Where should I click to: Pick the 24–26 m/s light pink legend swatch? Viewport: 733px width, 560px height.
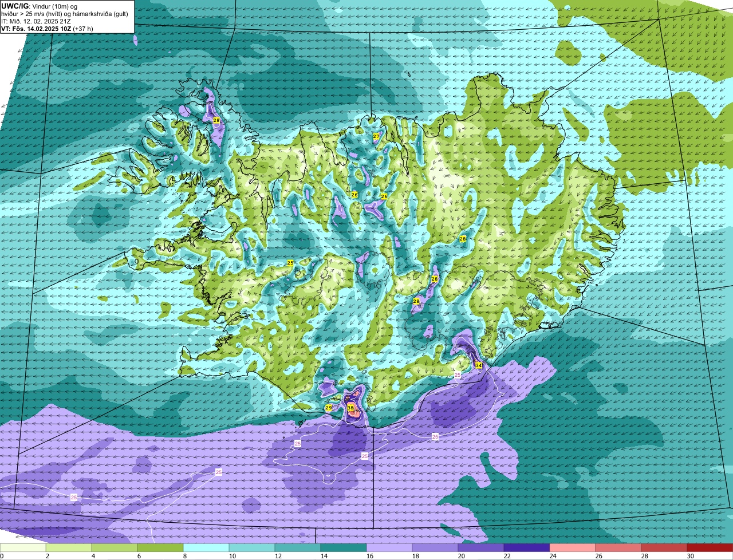pyautogui.click(x=573, y=547)
